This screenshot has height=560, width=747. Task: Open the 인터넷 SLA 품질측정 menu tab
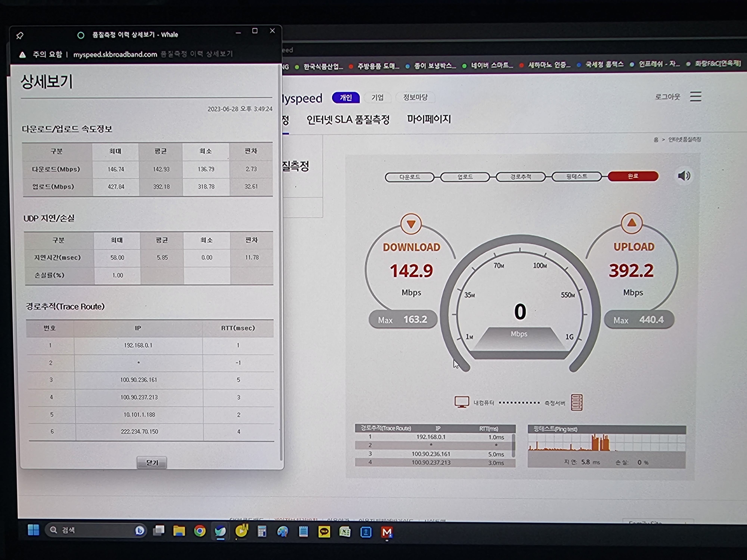pyautogui.click(x=348, y=119)
